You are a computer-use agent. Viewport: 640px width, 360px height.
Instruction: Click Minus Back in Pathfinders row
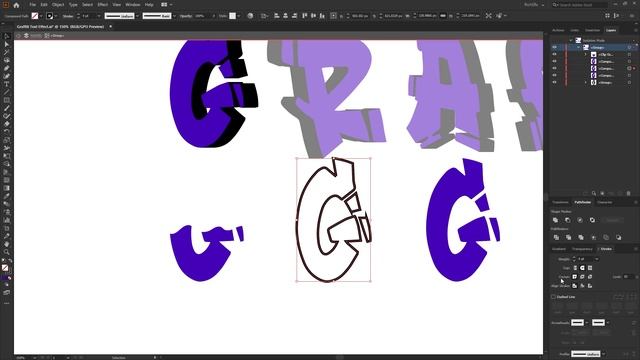click(618, 237)
